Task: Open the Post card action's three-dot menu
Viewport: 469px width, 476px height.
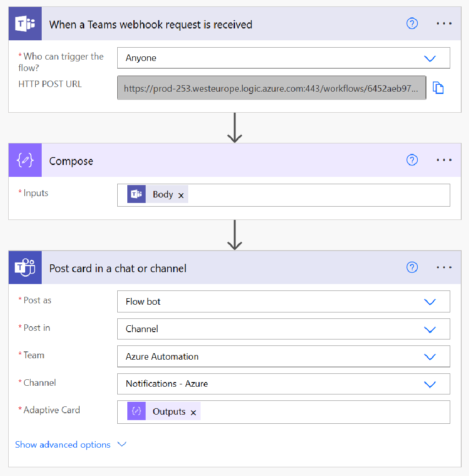Action: [444, 267]
